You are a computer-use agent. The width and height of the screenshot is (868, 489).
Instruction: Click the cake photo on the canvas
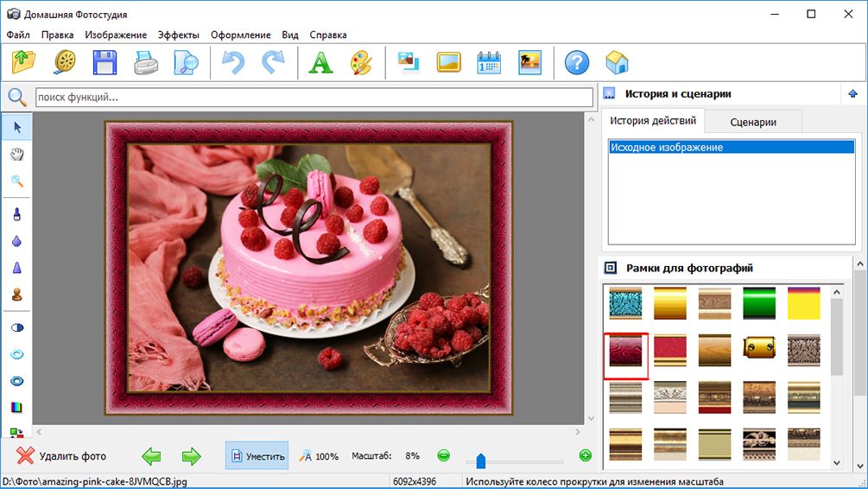(x=309, y=268)
